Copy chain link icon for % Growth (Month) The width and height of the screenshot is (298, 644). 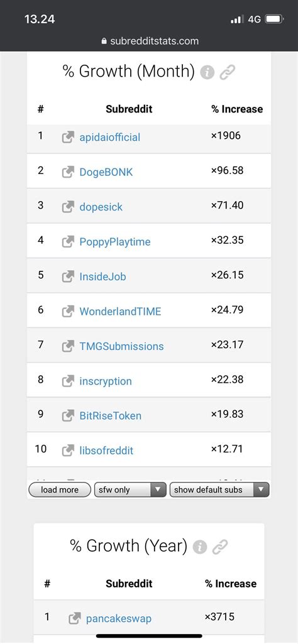click(x=227, y=73)
